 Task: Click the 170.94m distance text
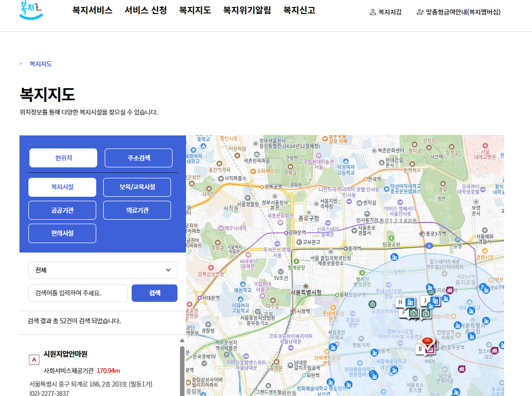pyautogui.click(x=108, y=371)
